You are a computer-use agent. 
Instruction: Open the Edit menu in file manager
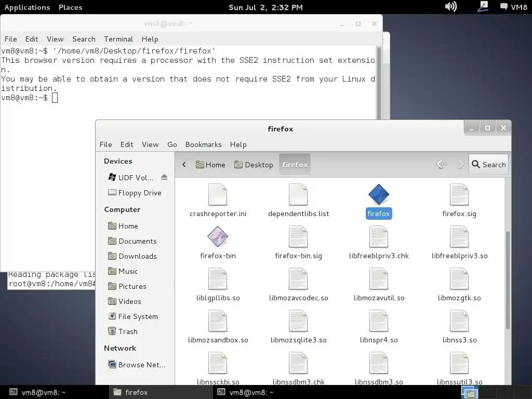(x=127, y=144)
